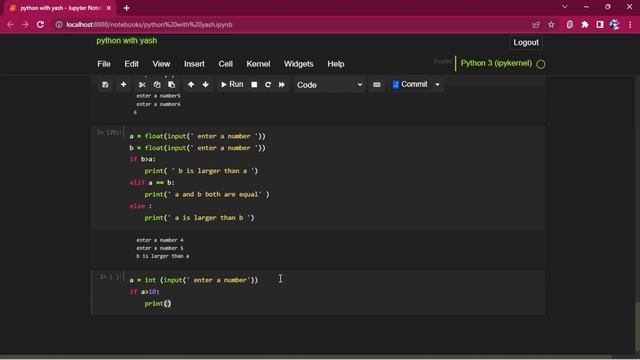Open the command palette keyboard icon
Screen dimensions: 640x360
[x=377, y=85]
